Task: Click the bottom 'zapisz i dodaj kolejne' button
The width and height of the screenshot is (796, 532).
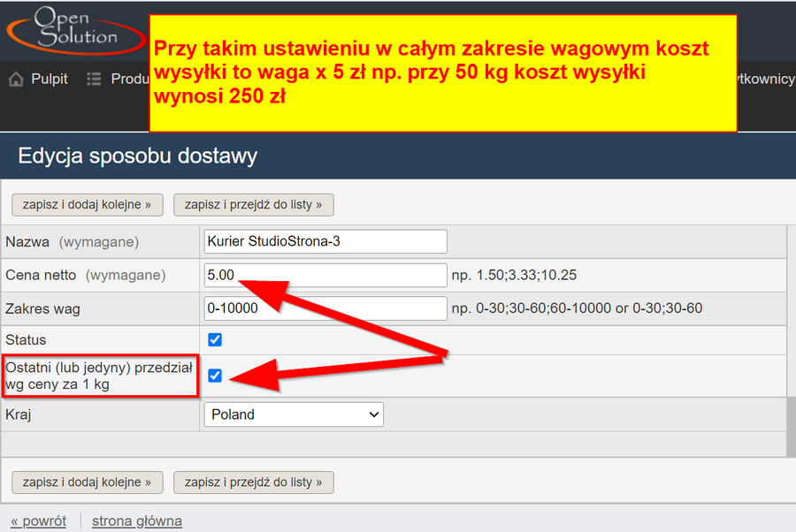Action: coord(88,483)
